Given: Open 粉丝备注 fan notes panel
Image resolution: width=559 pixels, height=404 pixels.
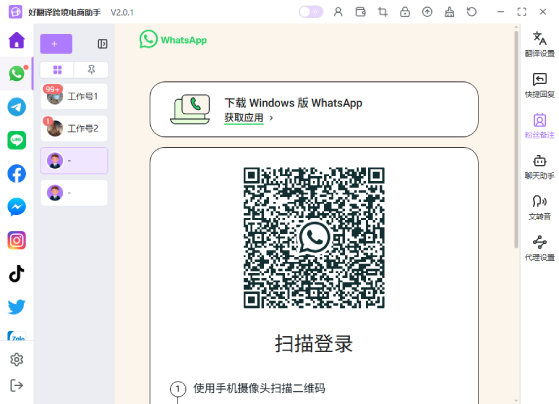Looking at the screenshot, I should (x=539, y=126).
